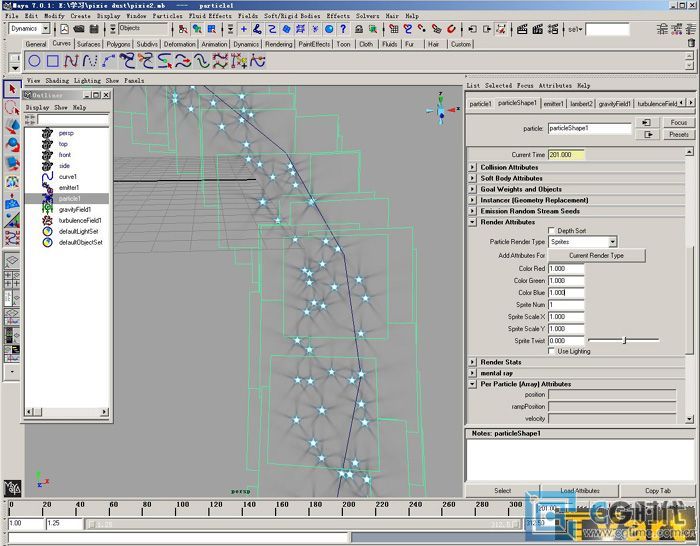This screenshot has width=700, height=546.
Task: Collapse Per Particle (Array) Attributes section
Action: tap(472, 384)
